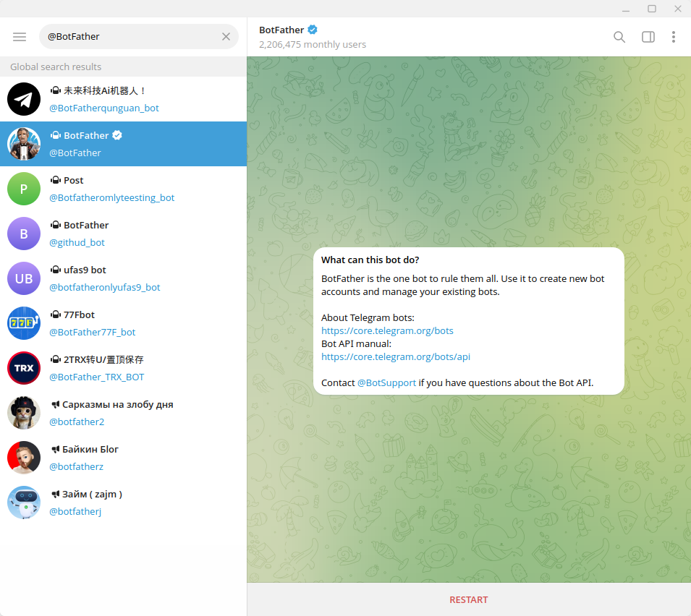
Task: Click the bot icon beside Post
Action: [x=56, y=180]
